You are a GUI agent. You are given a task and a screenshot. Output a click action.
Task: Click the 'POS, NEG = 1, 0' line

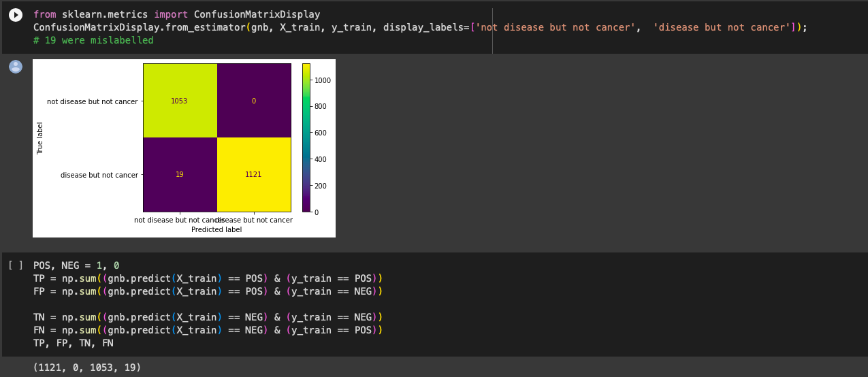(76, 265)
